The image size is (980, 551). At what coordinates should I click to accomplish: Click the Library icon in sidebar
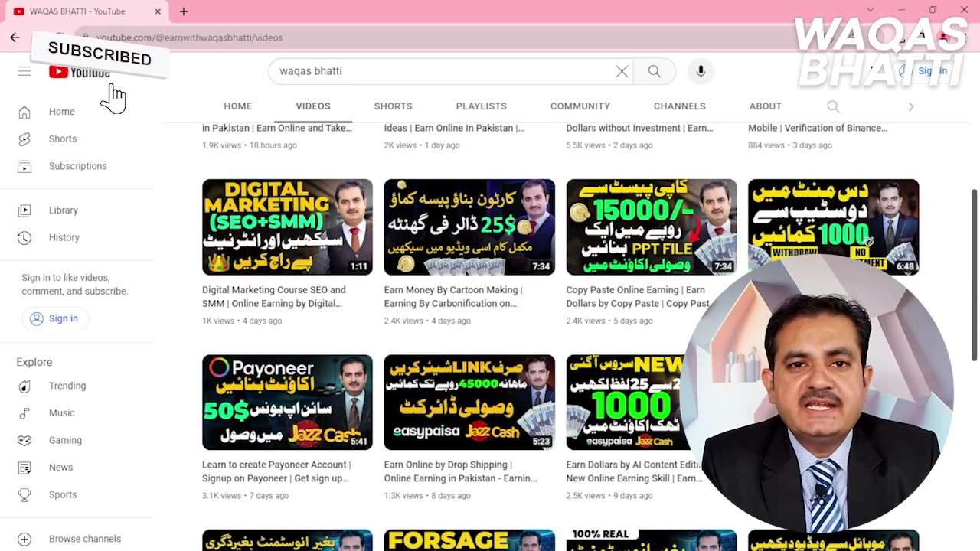(24, 210)
